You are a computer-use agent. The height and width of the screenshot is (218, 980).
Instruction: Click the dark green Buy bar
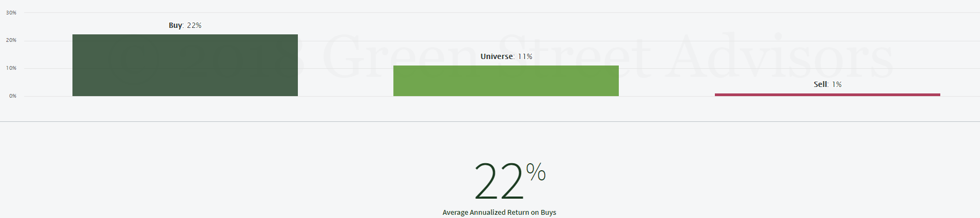pyautogui.click(x=185, y=66)
